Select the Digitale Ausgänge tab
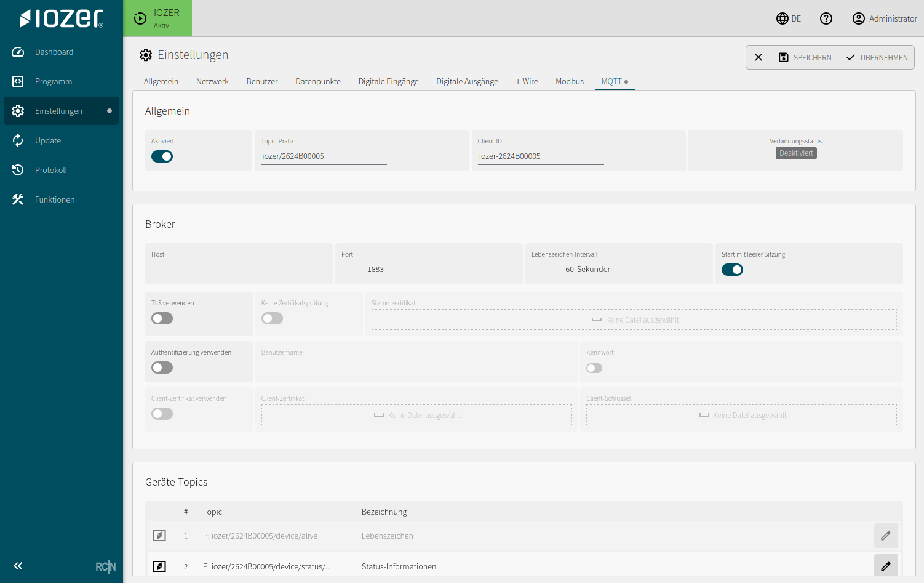The height and width of the screenshot is (583, 924). point(468,81)
